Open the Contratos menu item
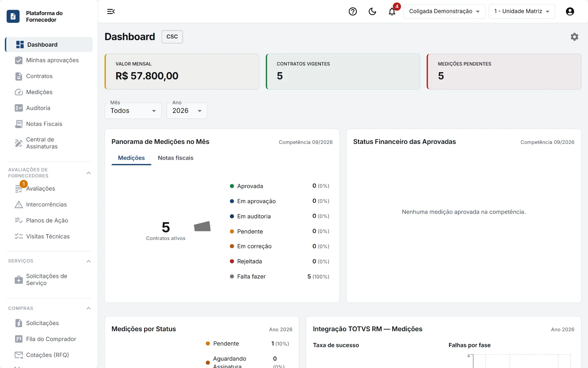The height and width of the screenshot is (368, 588). [x=49, y=76]
